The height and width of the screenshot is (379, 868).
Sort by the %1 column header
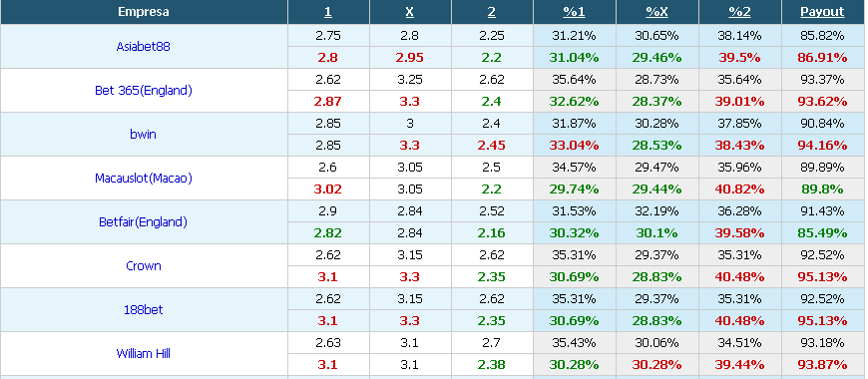click(x=574, y=12)
